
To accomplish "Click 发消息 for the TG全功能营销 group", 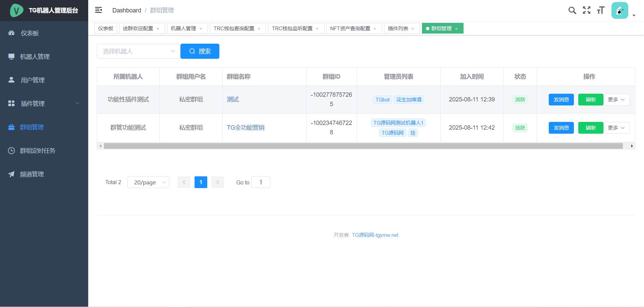I will [561, 128].
